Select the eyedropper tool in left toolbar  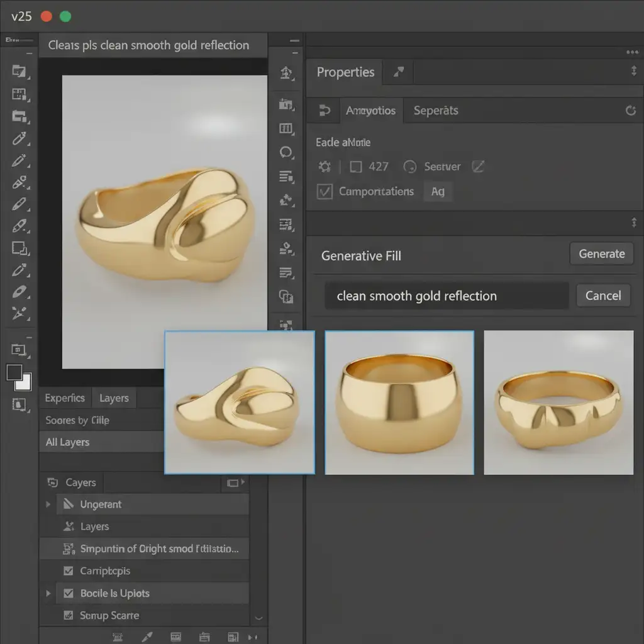[19, 138]
